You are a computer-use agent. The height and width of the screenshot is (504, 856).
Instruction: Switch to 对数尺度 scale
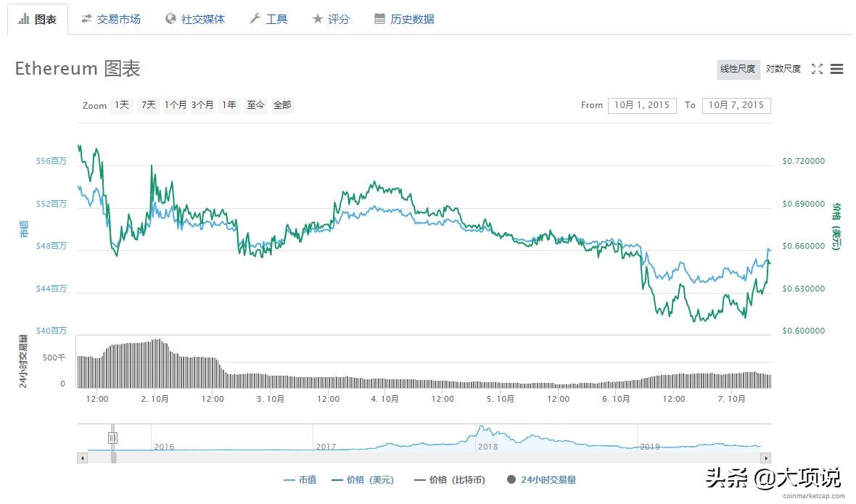pos(783,69)
